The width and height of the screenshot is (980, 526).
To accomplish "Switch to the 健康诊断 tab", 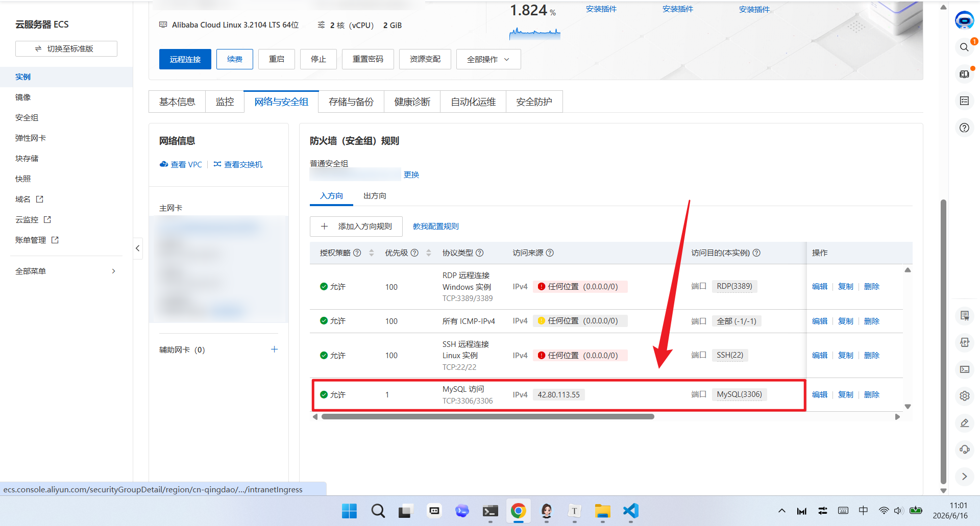I will tap(412, 102).
